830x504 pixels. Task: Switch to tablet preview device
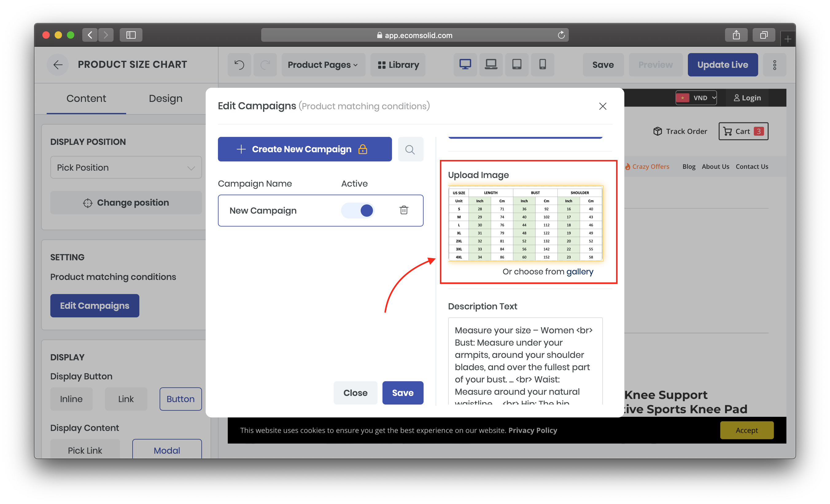click(517, 64)
